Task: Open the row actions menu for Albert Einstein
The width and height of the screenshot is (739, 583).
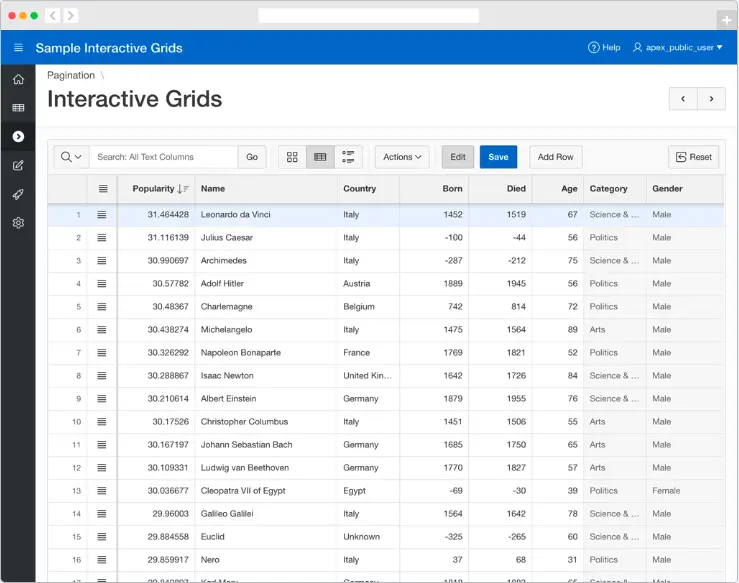Action: (102, 399)
